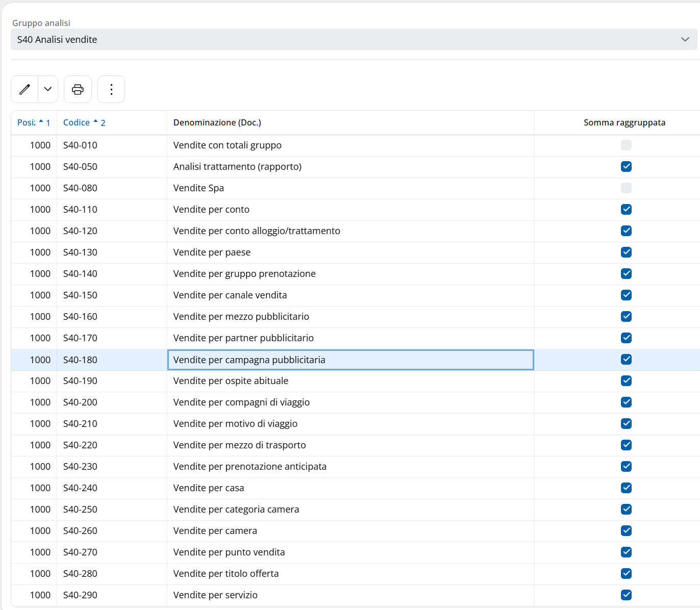
Task: Uncheck Analisi trattamento (rapporto) checkbox
Action: 626,167
